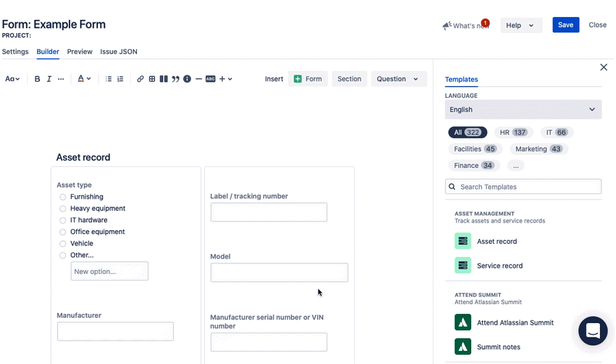Switch to the Settings tab

(x=15, y=52)
